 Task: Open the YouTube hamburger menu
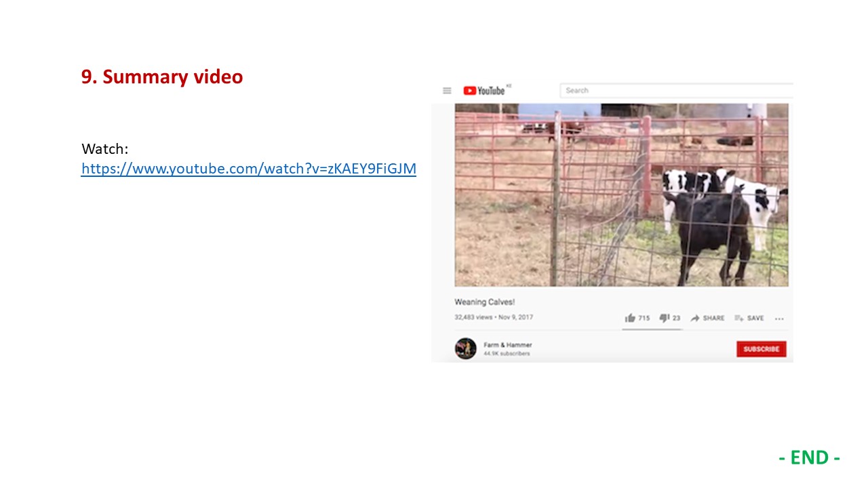point(447,91)
